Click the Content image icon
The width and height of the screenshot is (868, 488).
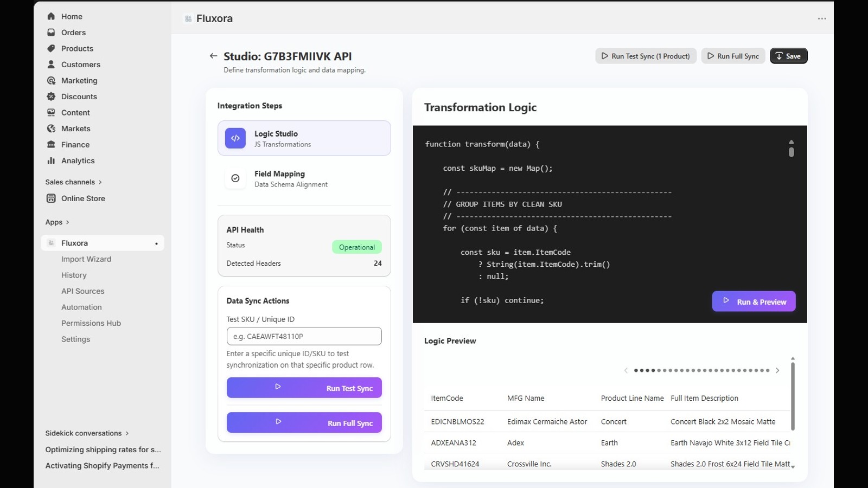[51, 112]
